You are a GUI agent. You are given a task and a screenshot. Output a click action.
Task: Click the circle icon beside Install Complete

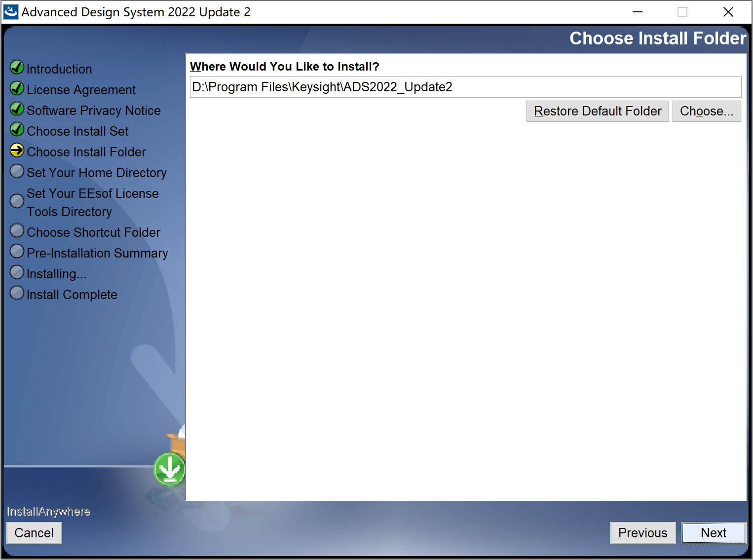tap(17, 293)
